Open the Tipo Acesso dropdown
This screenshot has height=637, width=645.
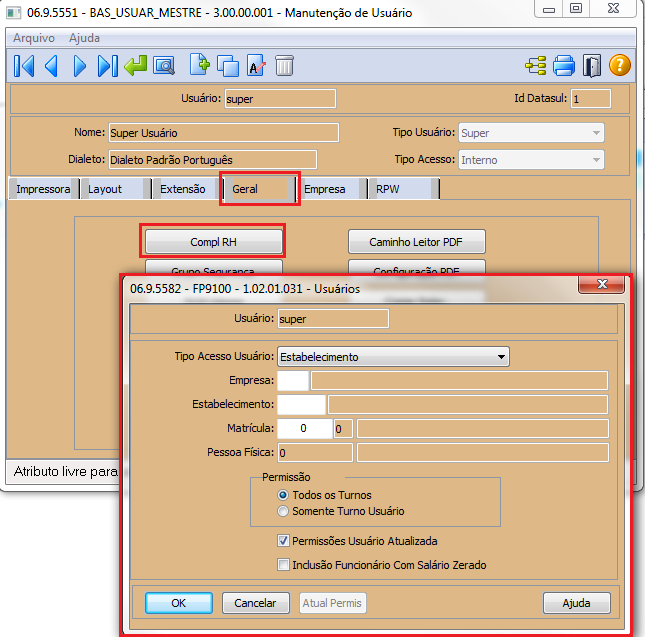point(531,160)
